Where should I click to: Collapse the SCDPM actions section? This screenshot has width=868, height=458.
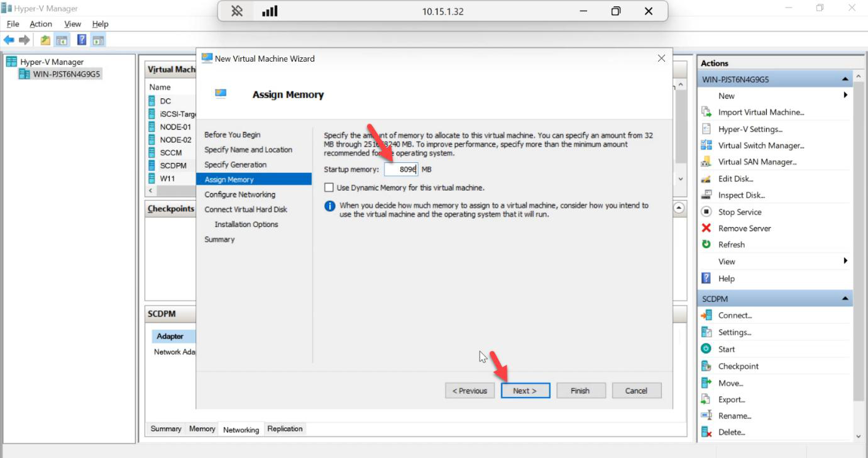(845, 299)
